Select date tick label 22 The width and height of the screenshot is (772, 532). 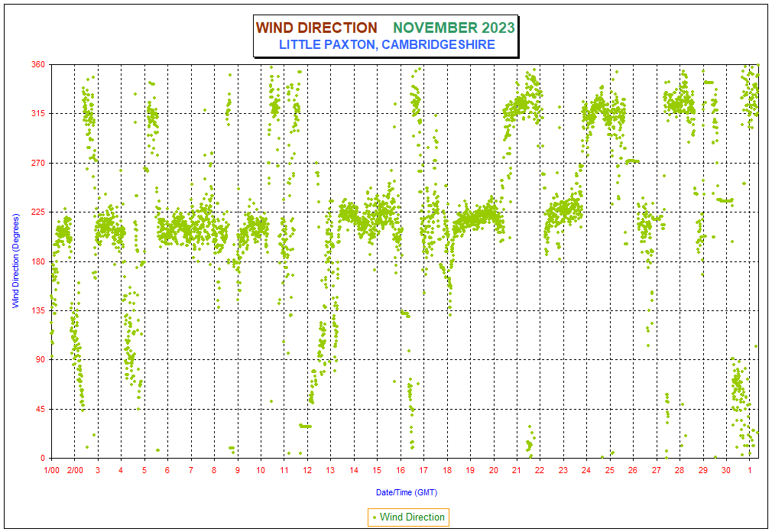(x=540, y=470)
